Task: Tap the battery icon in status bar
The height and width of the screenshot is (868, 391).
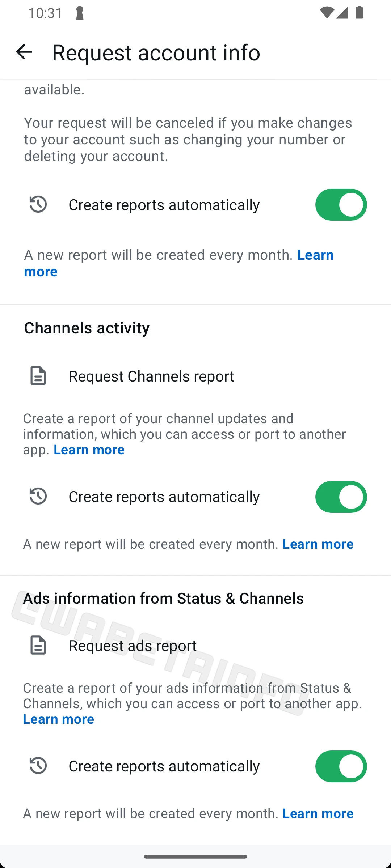Action: (359, 13)
